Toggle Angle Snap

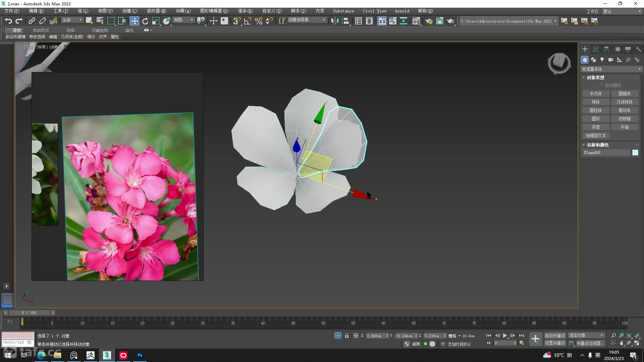click(248, 21)
